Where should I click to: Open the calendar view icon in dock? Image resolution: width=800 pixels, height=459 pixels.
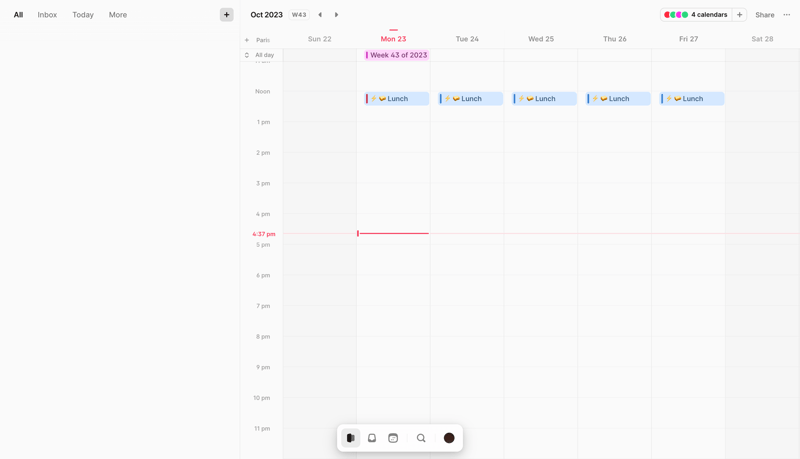tap(393, 438)
